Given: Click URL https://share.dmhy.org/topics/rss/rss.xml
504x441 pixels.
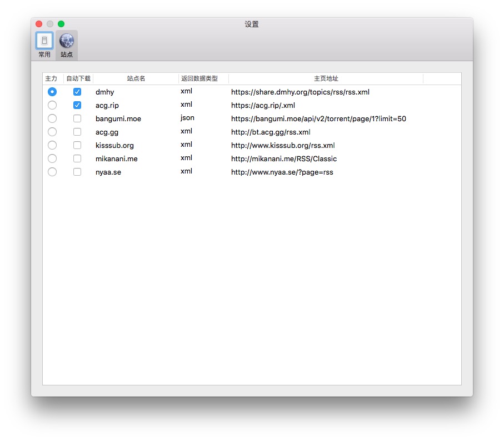Looking at the screenshot, I should click(x=300, y=92).
